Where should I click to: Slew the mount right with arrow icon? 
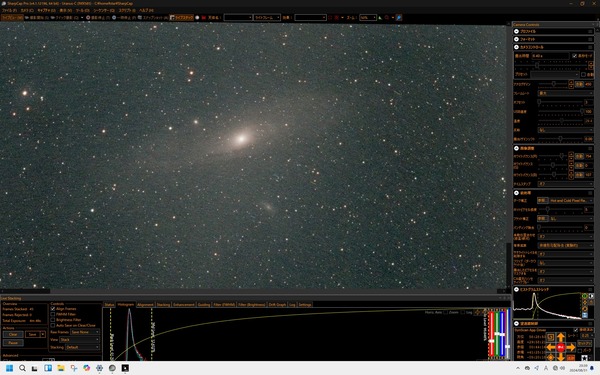coord(571,347)
